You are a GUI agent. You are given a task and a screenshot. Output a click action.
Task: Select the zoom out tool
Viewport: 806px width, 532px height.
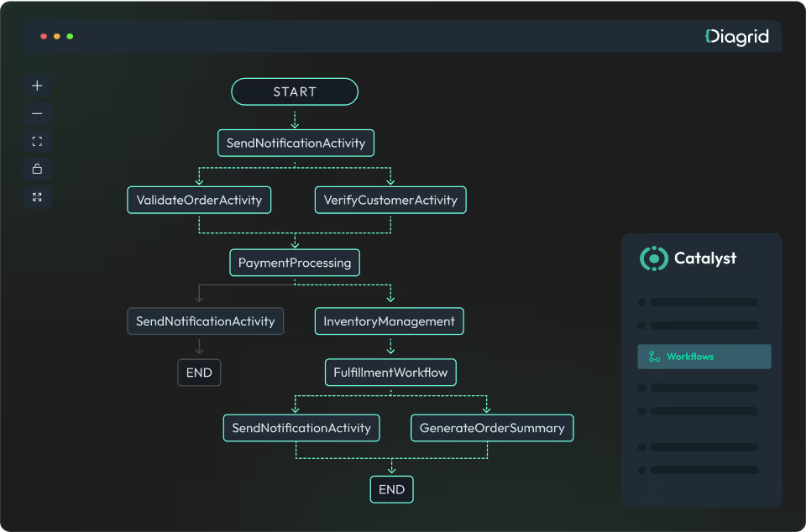coord(37,112)
